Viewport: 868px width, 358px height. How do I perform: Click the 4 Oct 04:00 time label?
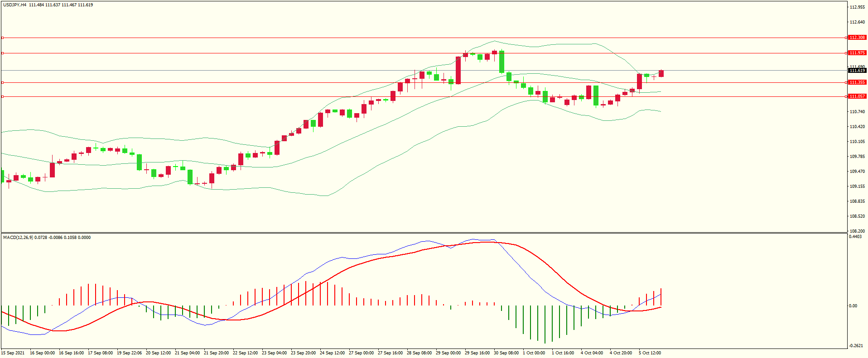(x=592, y=353)
